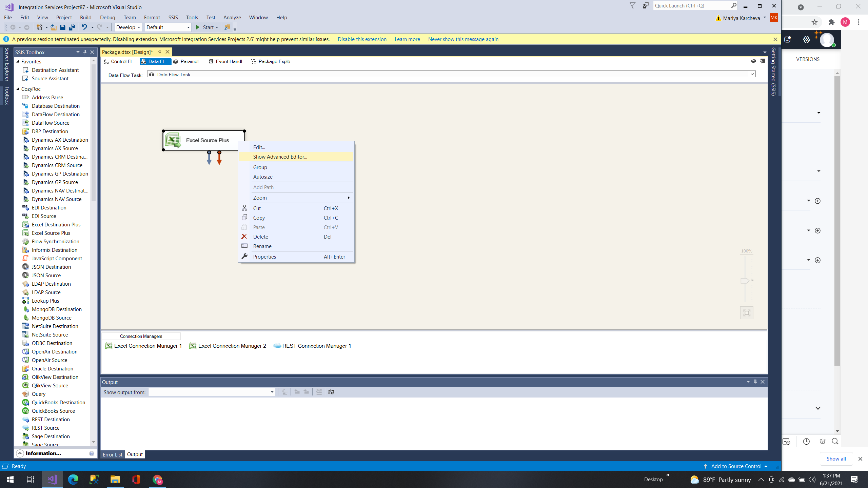Click the New Project toolbar icon
868x488 pixels.
coord(40,27)
